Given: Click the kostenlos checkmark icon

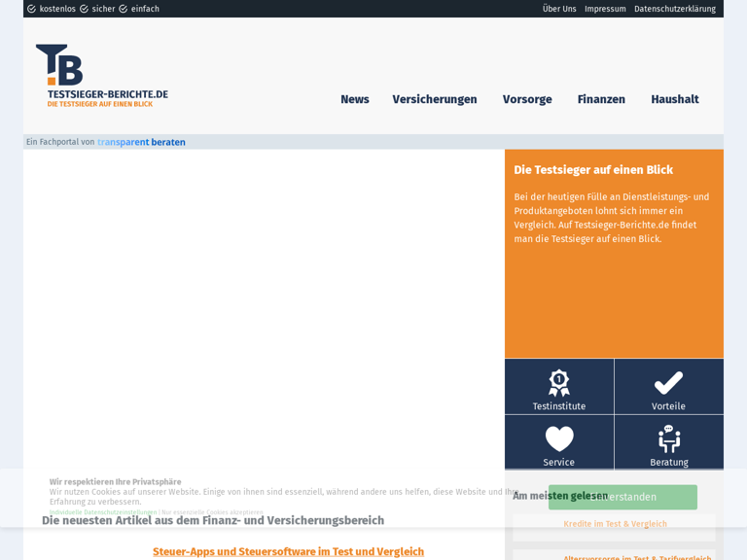Looking at the screenshot, I should [x=31, y=9].
